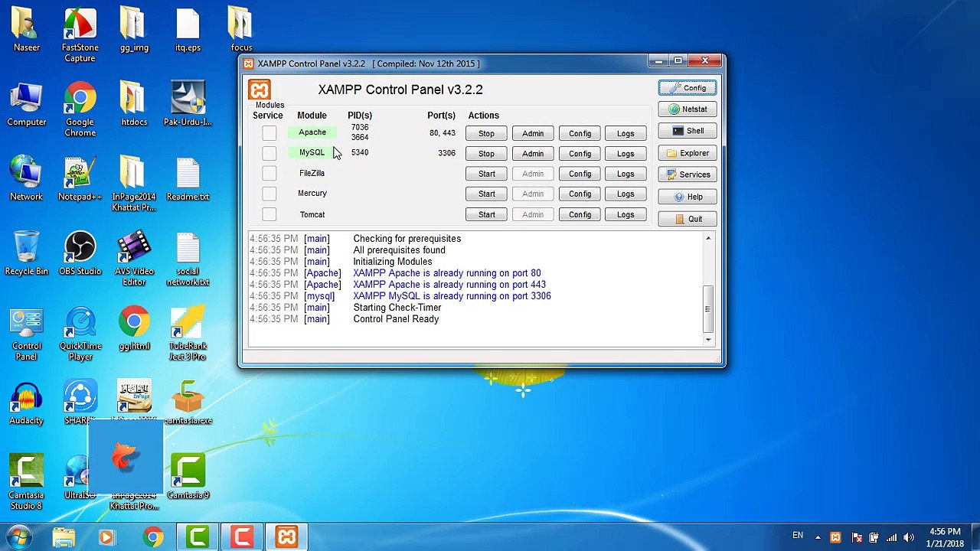Viewport: 980px width, 551px height.
Task: Start the Tomcat module
Action: point(486,214)
